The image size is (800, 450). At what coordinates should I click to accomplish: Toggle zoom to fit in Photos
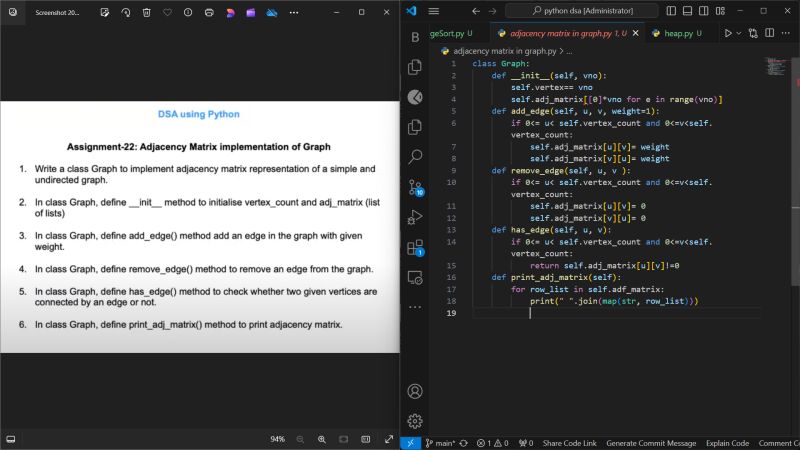(343, 439)
